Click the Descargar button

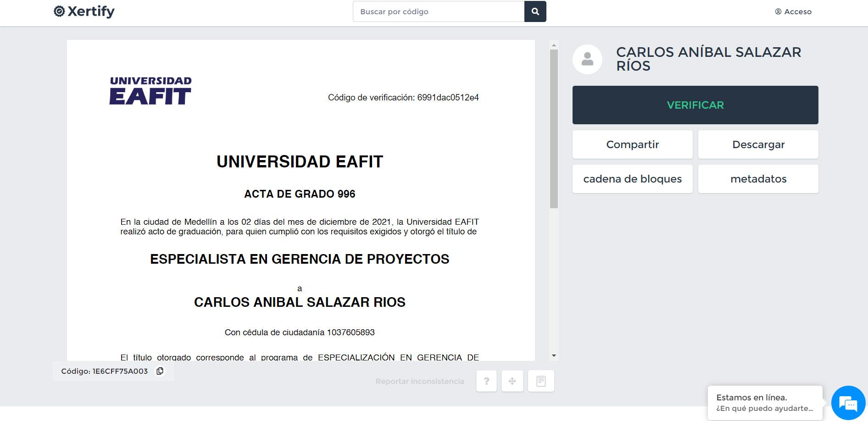pyautogui.click(x=758, y=144)
